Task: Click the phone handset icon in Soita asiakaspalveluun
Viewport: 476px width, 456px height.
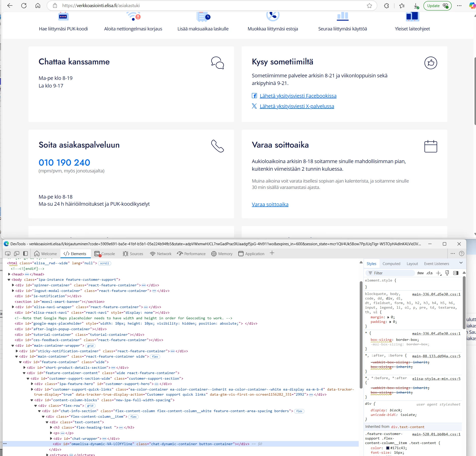Action: tap(218, 146)
